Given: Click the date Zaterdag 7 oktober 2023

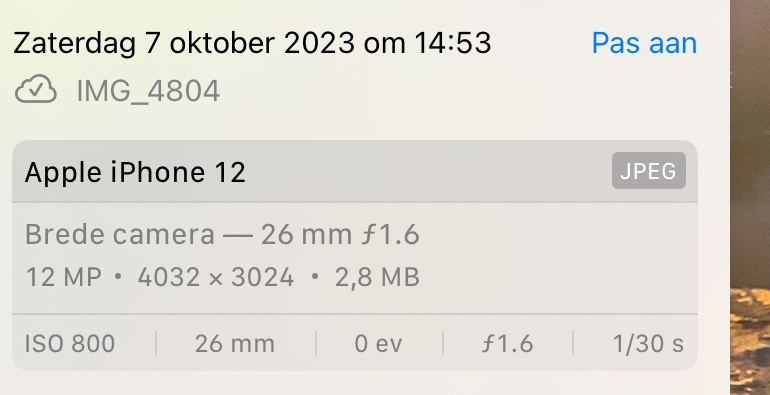Looking at the screenshot, I should [184, 43].
